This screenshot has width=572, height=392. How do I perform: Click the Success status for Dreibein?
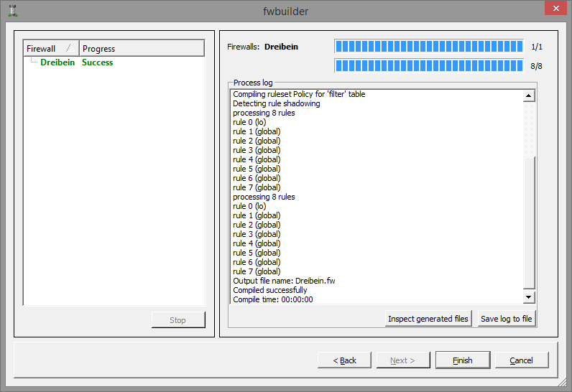(97, 62)
